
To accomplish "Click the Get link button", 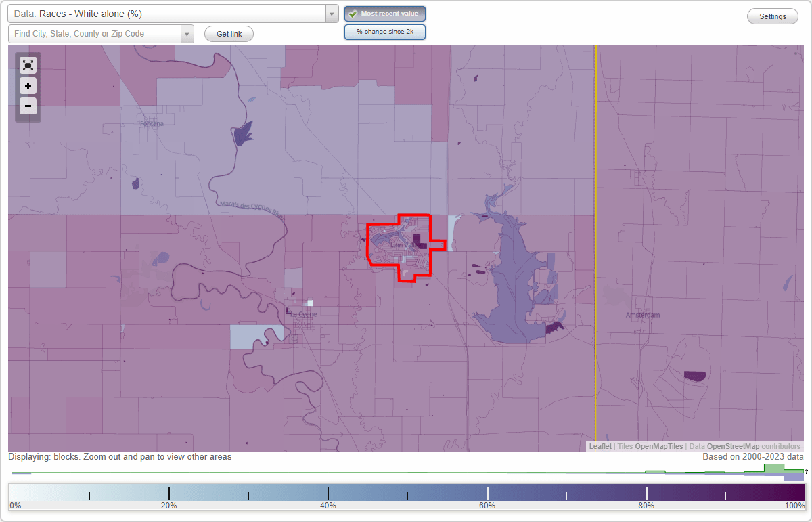I will [x=228, y=33].
